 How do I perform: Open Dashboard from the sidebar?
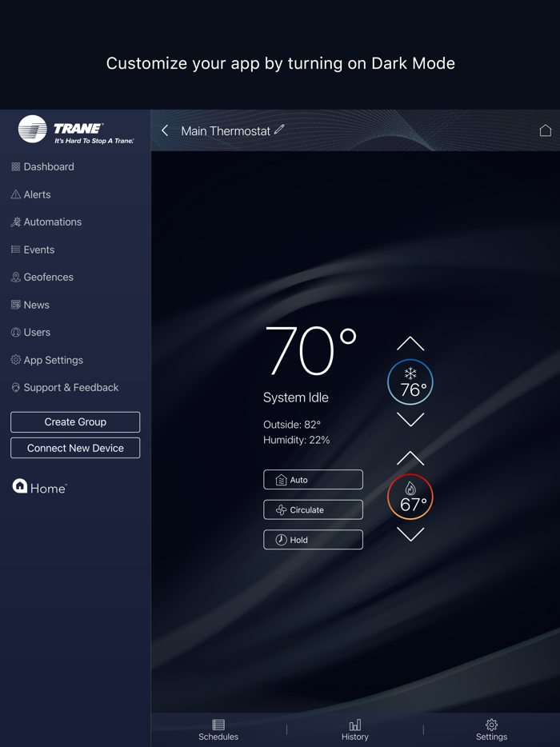[x=42, y=166]
